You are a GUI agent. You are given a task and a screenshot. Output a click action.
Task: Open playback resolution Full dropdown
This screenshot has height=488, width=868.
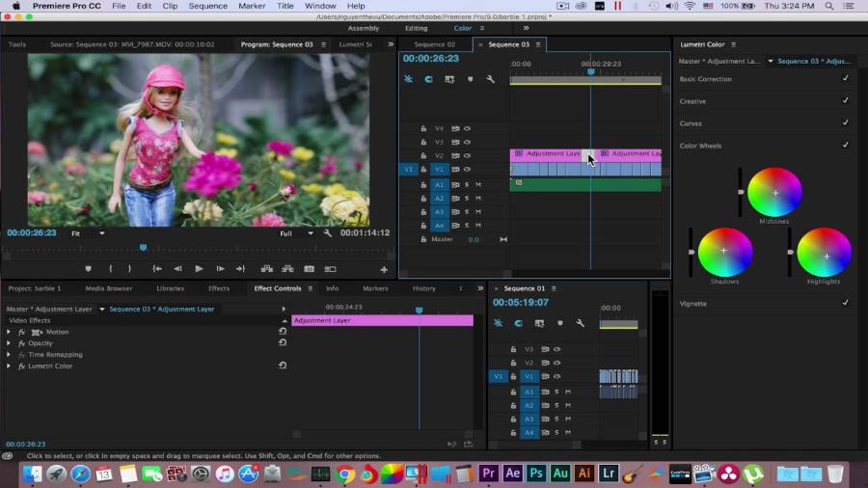(296, 233)
